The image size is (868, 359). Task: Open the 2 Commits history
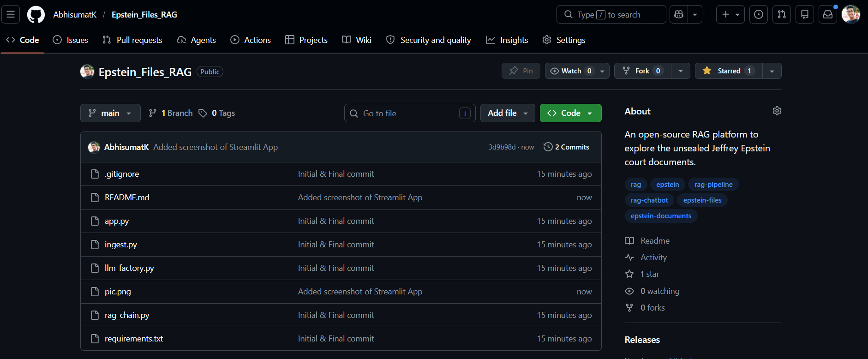(566, 147)
